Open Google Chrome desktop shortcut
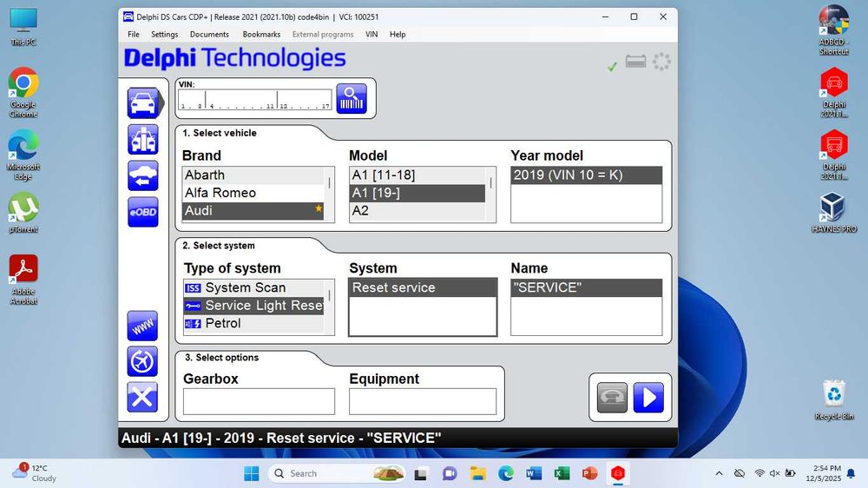This screenshot has height=488, width=868. tap(23, 93)
